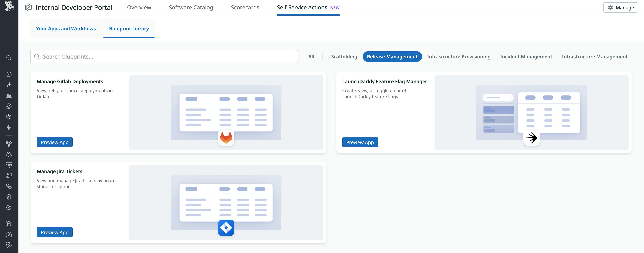The image size is (644, 253).
Task: Select the dashboards chart icon in the sidebar
Action: click(x=9, y=95)
